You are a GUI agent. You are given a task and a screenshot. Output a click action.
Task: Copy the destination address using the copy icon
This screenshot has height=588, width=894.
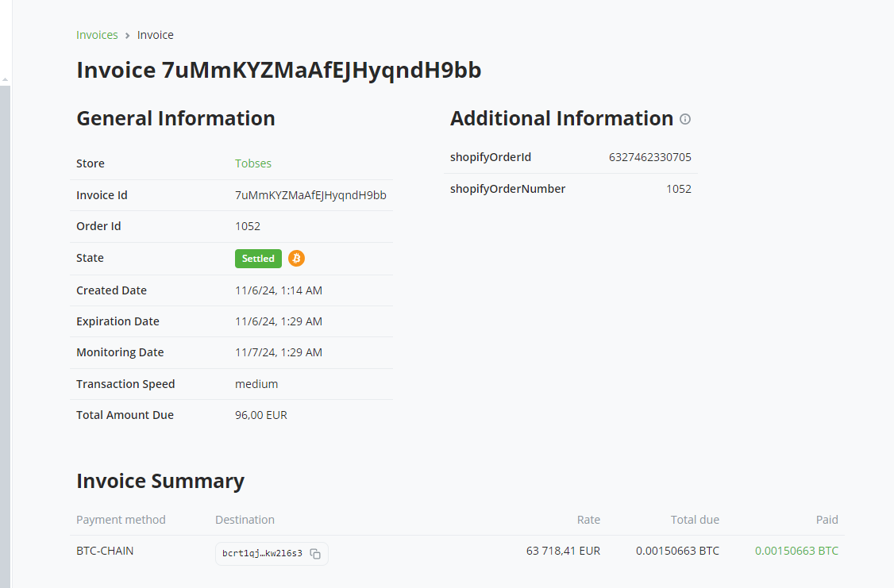[x=315, y=554]
